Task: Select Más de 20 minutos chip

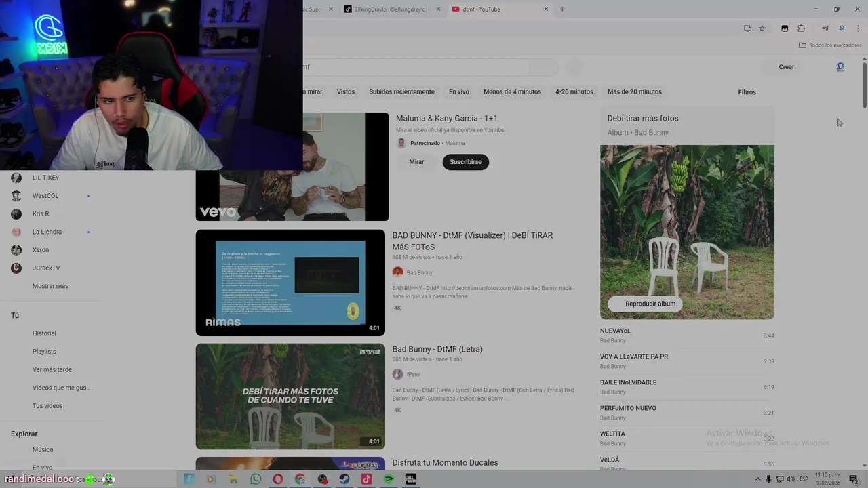Action: coord(635,91)
